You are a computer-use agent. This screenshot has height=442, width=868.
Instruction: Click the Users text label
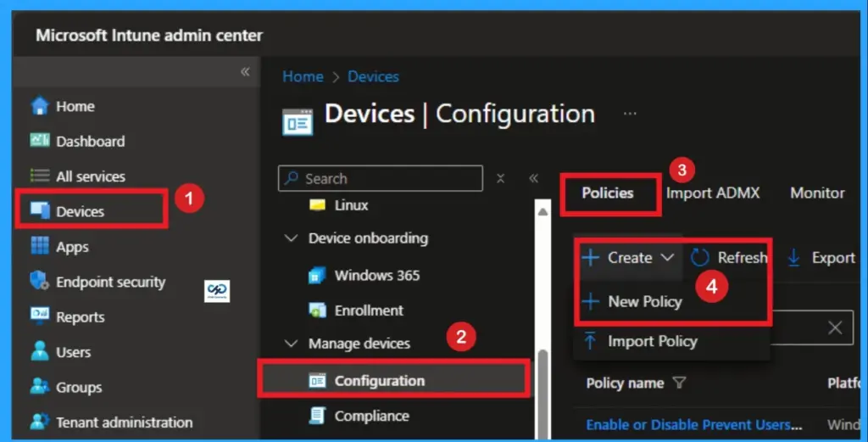click(x=73, y=352)
